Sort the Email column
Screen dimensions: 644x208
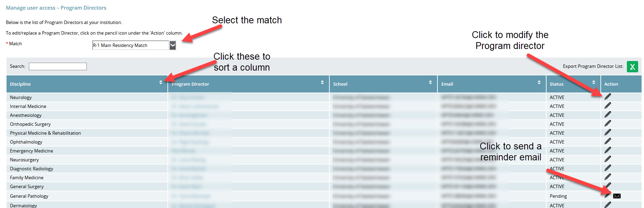coord(539,83)
